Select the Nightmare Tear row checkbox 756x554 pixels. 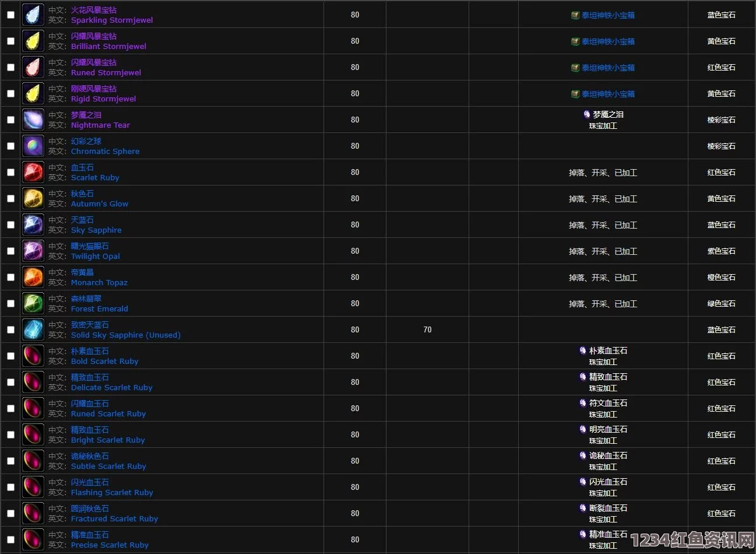coord(10,120)
